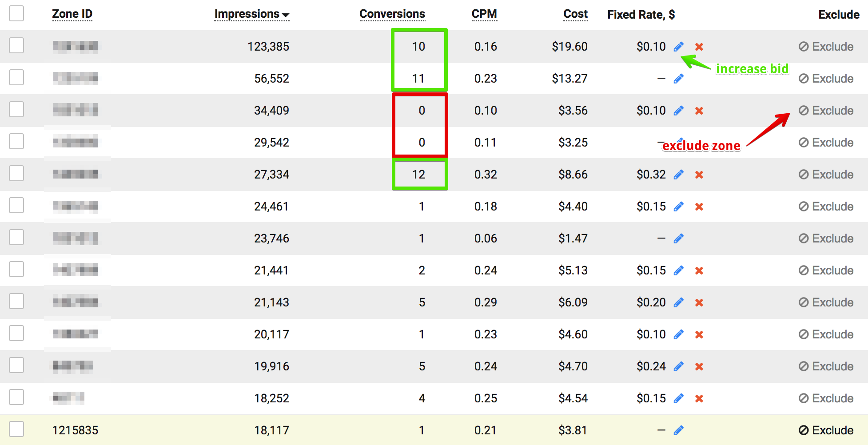Screen dimensions: 868x445
Task: Sort the table by the Conversions column
Action: click(392, 14)
